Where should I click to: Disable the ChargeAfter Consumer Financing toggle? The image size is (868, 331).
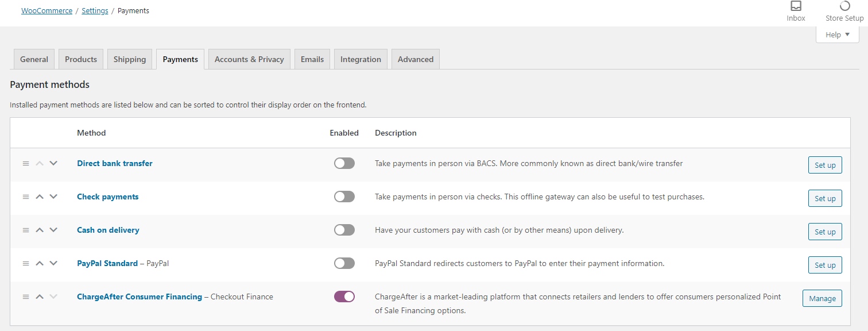click(x=344, y=297)
